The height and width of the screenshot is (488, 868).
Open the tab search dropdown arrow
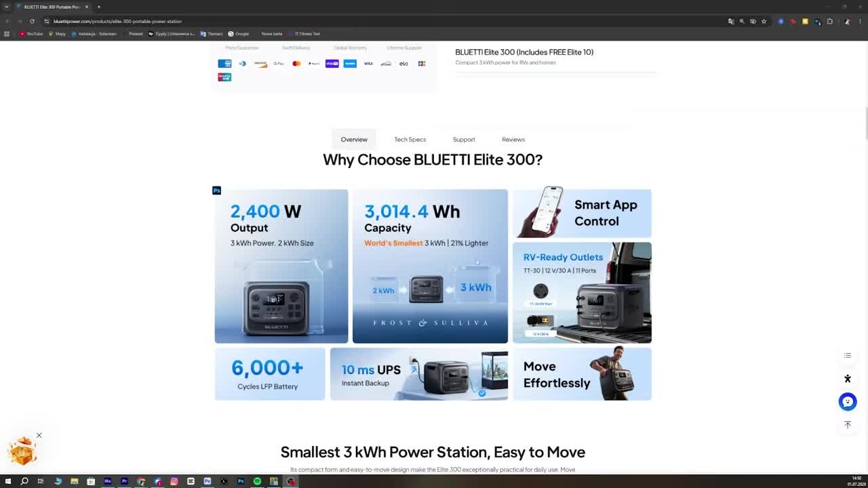tap(7, 7)
